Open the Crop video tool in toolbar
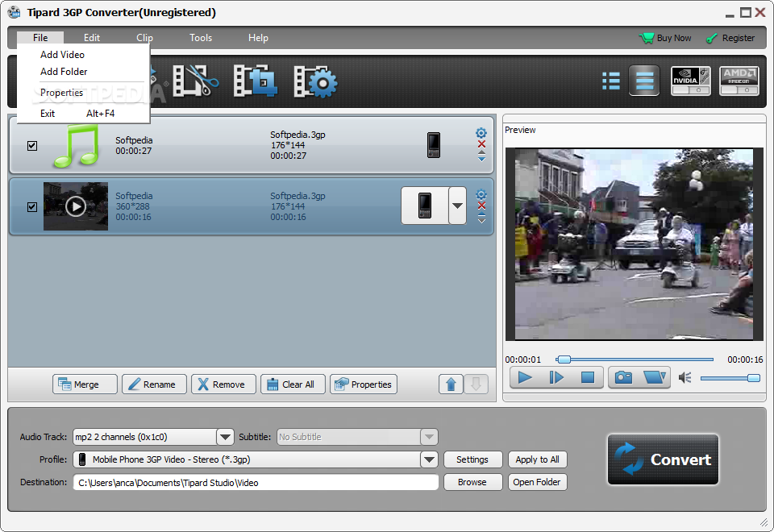 tap(256, 81)
